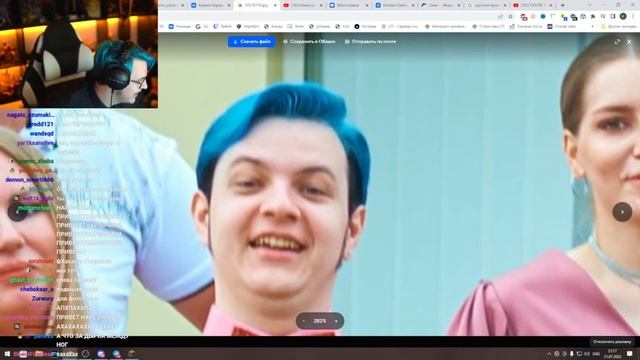Zoom out with the minus beside 282%
Image resolution: width=640 pixels, height=360 pixels.
pyautogui.click(x=304, y=321)
